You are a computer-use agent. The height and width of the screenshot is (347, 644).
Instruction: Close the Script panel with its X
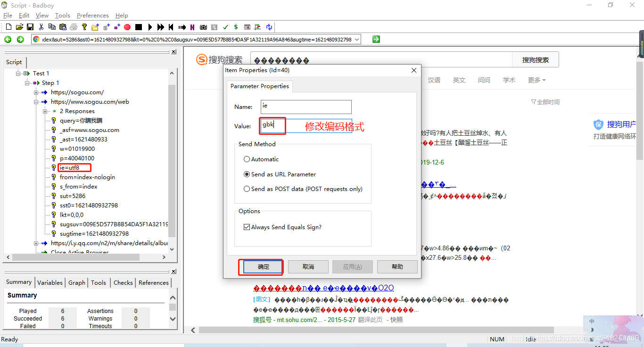[x=173, y=52]
